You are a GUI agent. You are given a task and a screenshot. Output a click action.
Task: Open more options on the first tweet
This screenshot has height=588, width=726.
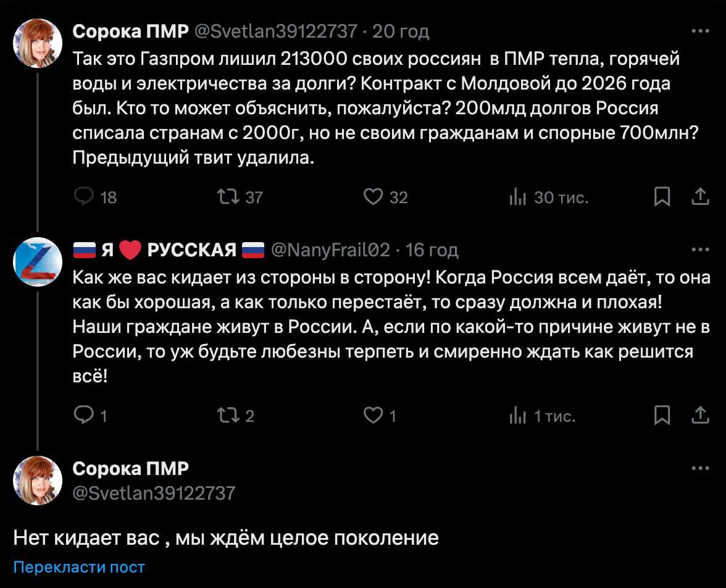point(700,31)
